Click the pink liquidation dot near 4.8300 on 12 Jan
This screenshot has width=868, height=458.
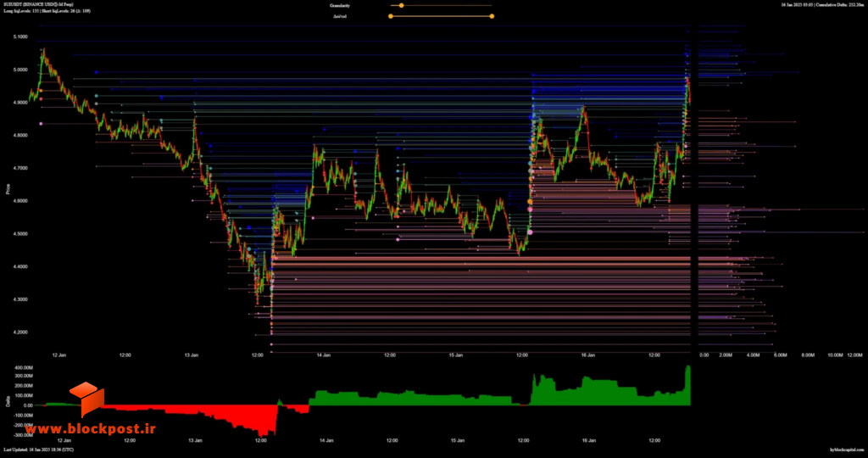click(x=41, y=124)
